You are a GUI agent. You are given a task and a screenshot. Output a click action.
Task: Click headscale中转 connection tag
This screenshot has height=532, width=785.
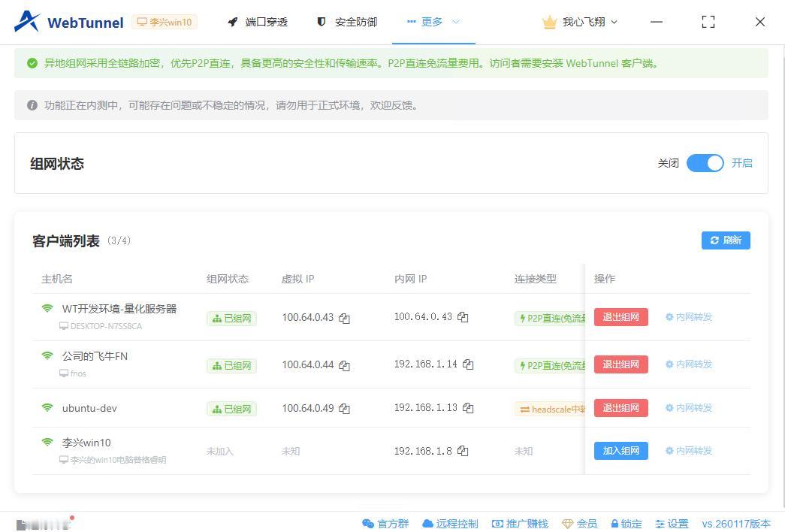point(550,410)
